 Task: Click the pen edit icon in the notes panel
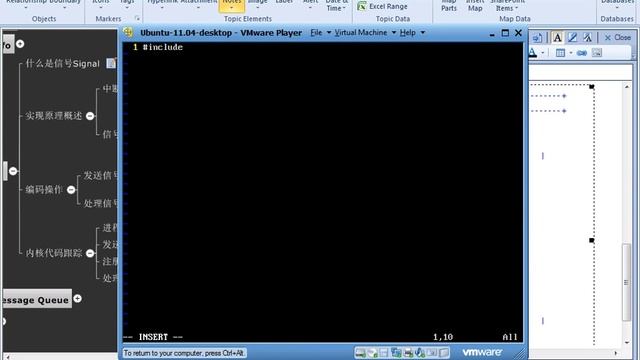(572, 38)
